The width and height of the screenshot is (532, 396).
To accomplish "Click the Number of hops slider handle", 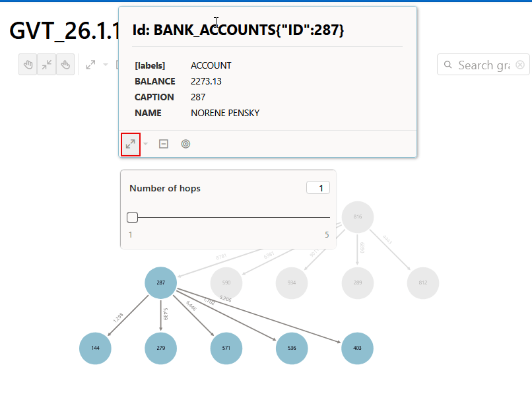I will coord(132,217).
